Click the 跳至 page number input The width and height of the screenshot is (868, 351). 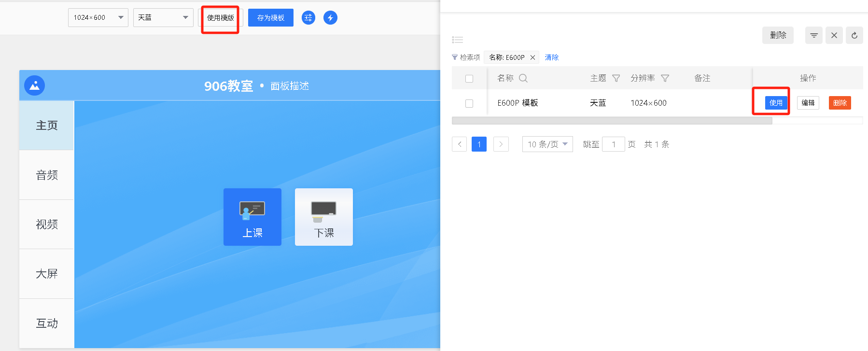(613, 144)
